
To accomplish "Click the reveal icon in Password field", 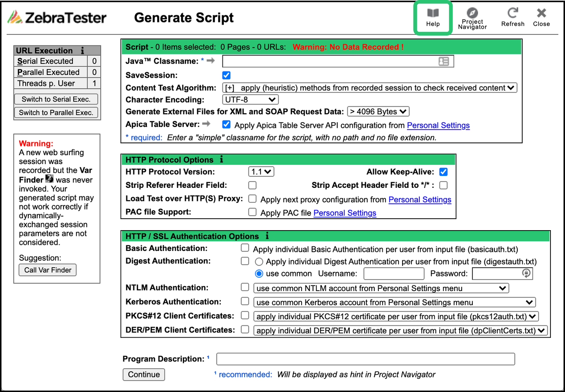I will pyautogui.click(x=526, y=273).
